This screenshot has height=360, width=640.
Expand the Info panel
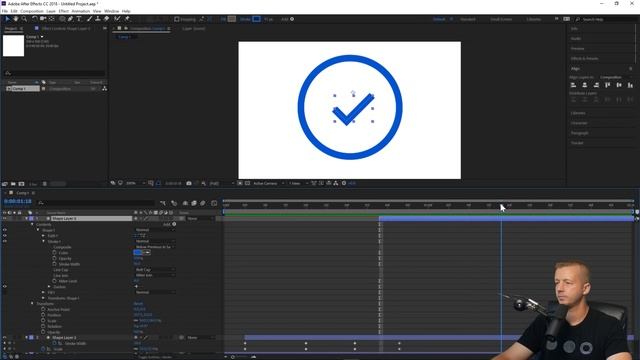574,29
